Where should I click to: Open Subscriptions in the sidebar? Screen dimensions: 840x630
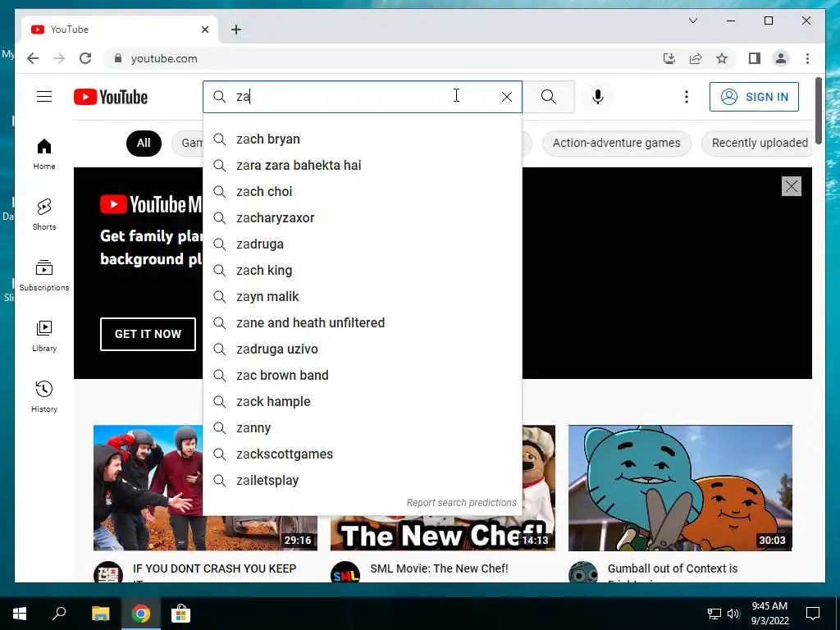(44, 276)
